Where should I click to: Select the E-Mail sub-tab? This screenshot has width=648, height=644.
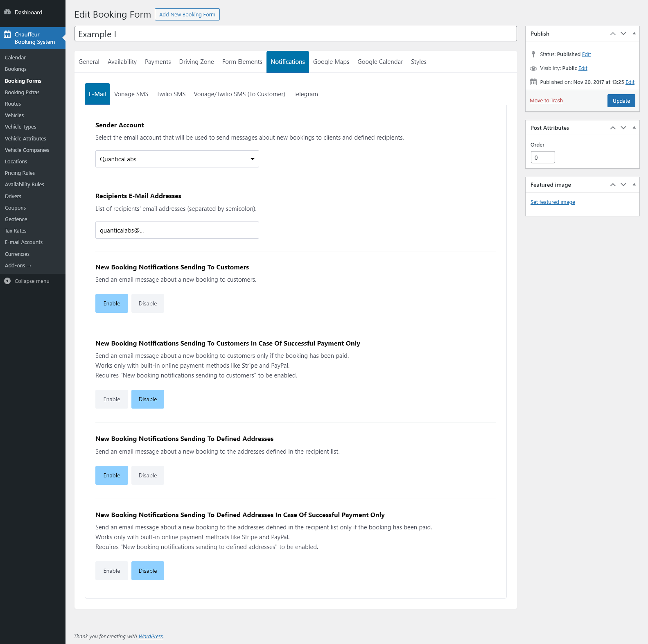click(x=97, y=94)
